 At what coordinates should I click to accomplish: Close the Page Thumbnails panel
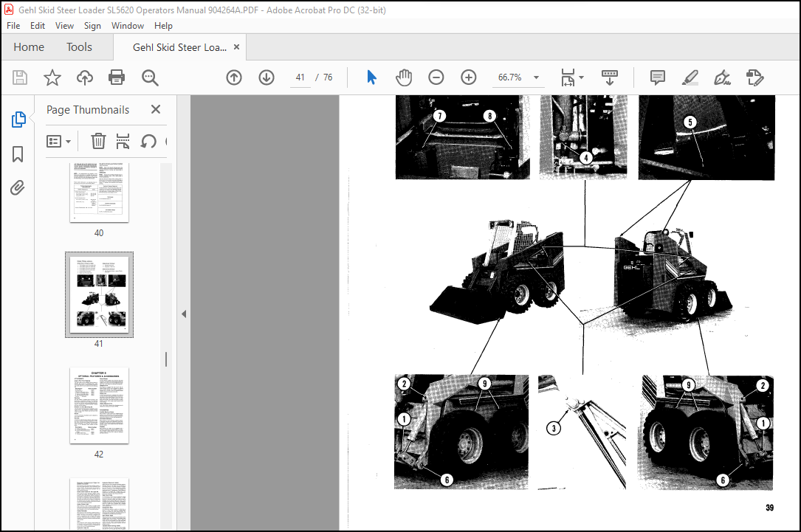pos(156,109)
